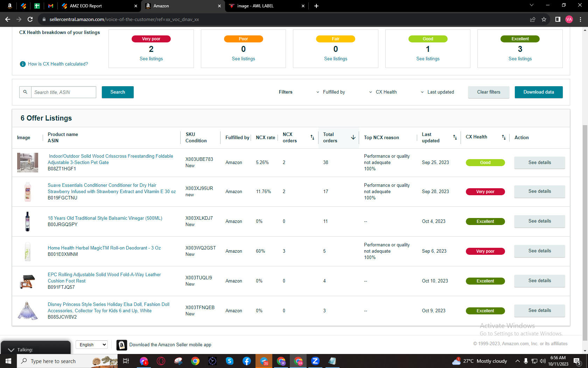The height and width of the screenshot is (368, 588).
Task: See listings with Fair CX Health
Action: [x=336, y=59]
